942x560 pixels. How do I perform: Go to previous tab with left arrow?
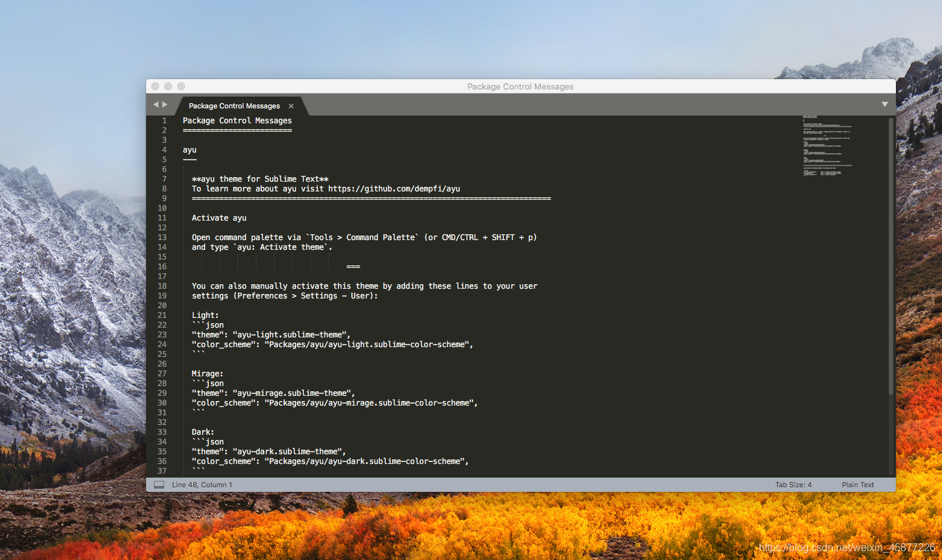[x=156, y=104]
